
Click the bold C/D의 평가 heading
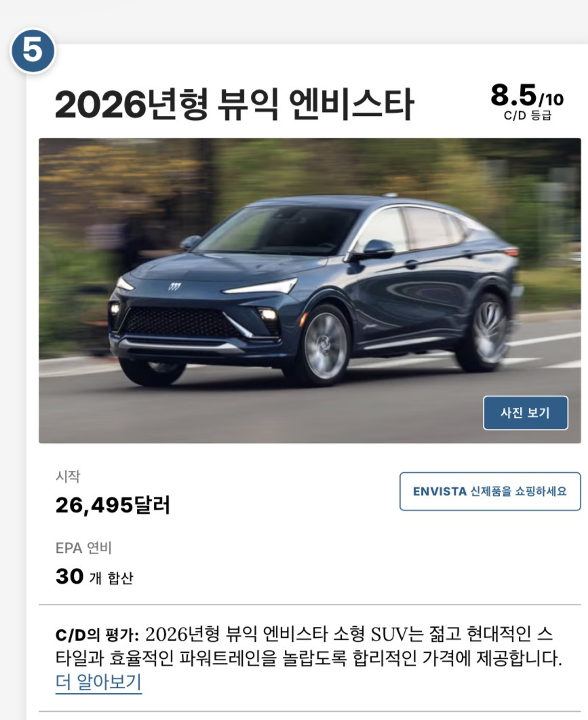coord(97,635)
